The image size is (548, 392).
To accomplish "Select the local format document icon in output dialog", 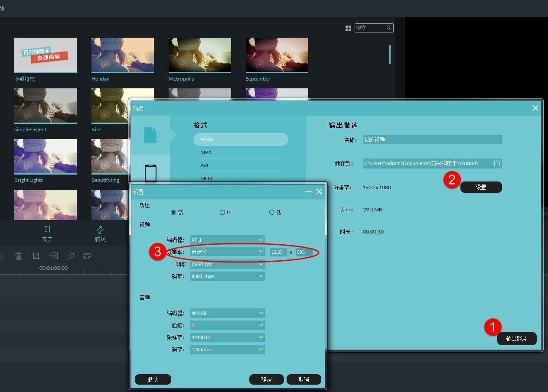I will (x=150, y=135).
